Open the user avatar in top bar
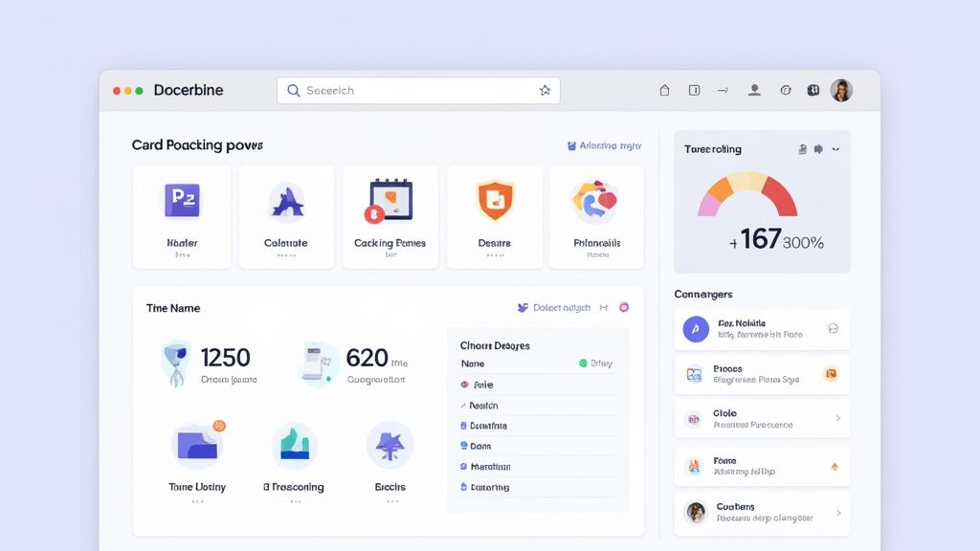This screenshot has height=551, width=980. [841, 90]
